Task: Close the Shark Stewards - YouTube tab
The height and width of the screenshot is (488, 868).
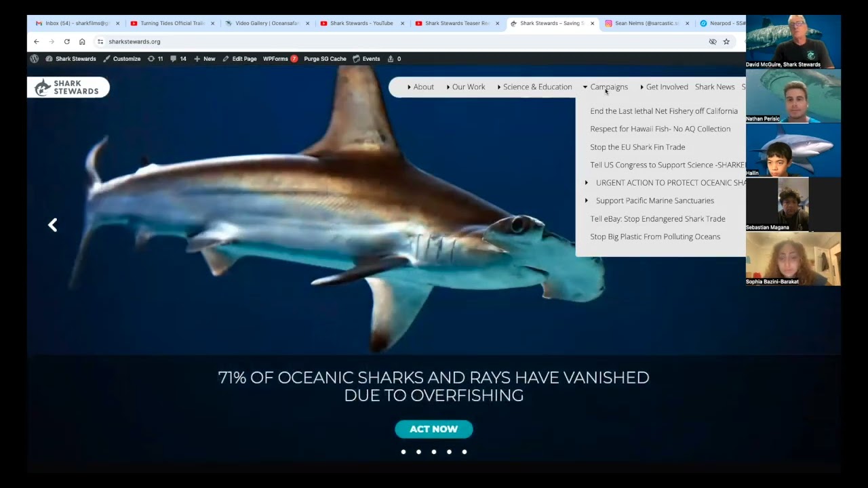Action: [x=402, y=23]
